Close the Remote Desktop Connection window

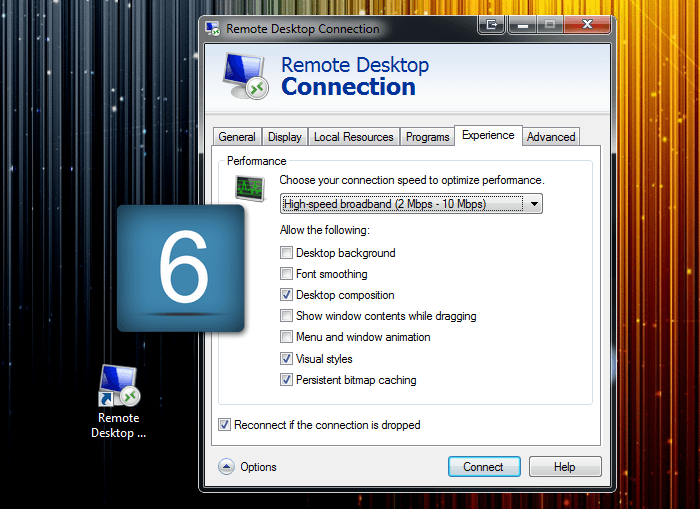[x=587, y=25]
